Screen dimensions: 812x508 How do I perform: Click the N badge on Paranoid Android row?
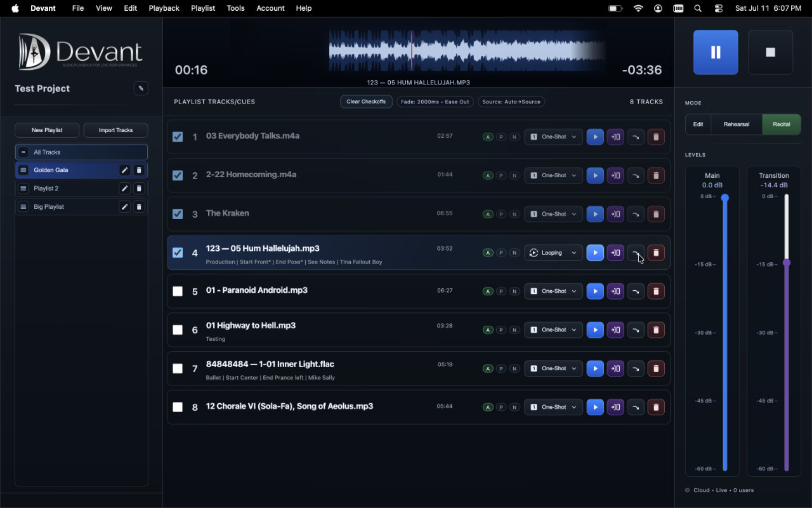point(514,291)
